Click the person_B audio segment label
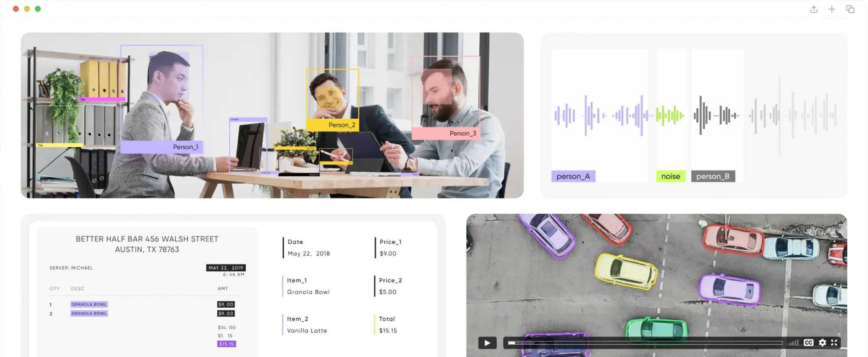The height and width of the screenshot is (357, 868). click(713, 176)
